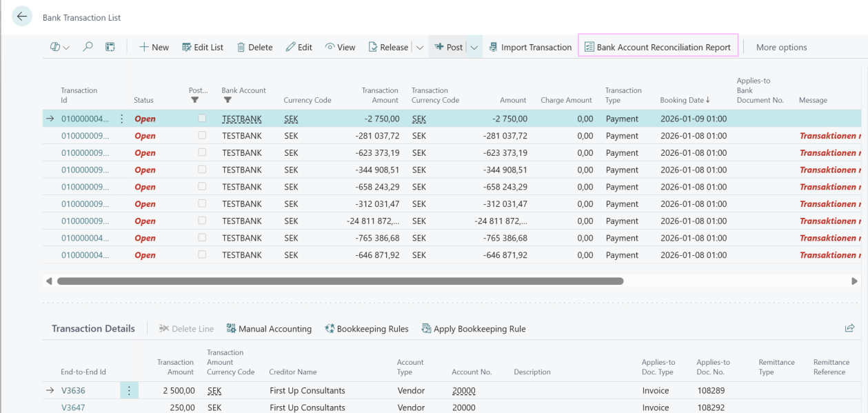Click the Delete Line action

186,329
